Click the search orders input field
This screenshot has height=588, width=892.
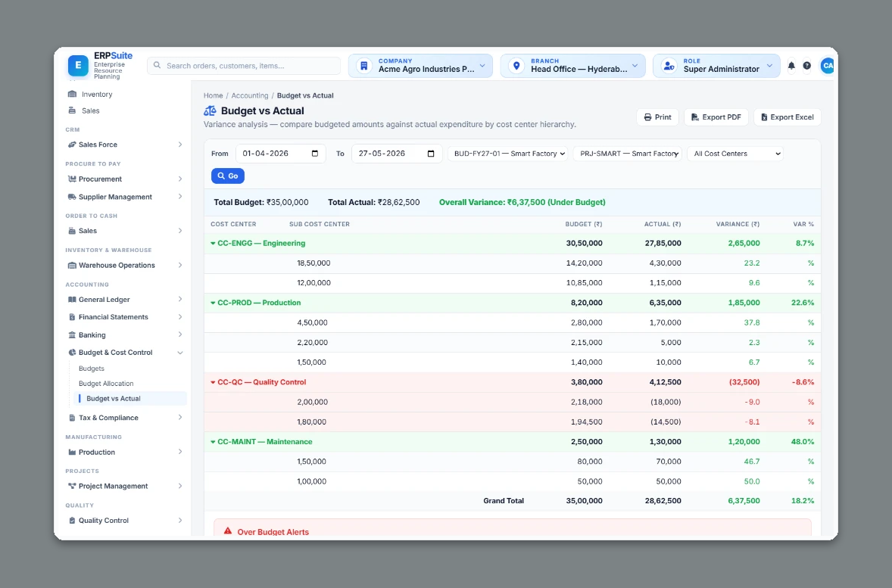tap(244, 66)
